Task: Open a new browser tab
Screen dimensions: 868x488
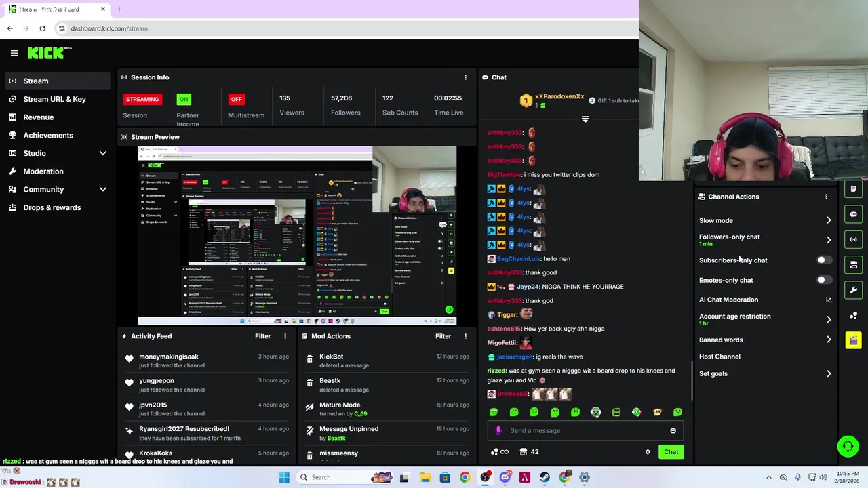Action: 119,9
